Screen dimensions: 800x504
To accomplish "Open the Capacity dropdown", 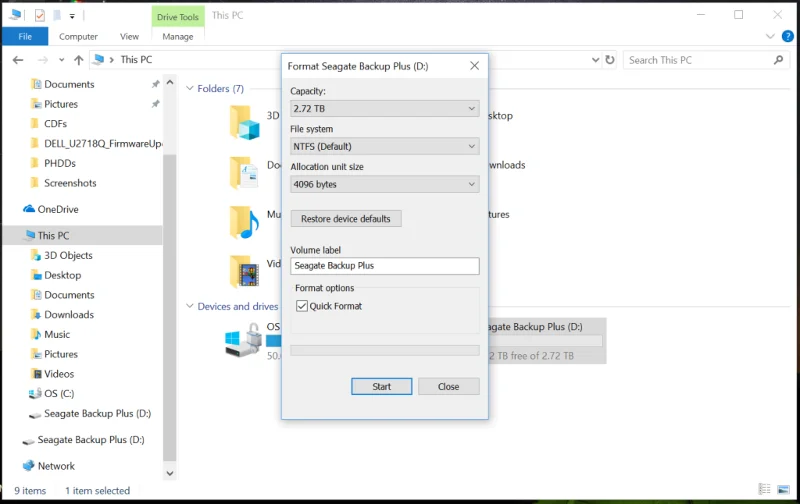I will coord(385,109).
